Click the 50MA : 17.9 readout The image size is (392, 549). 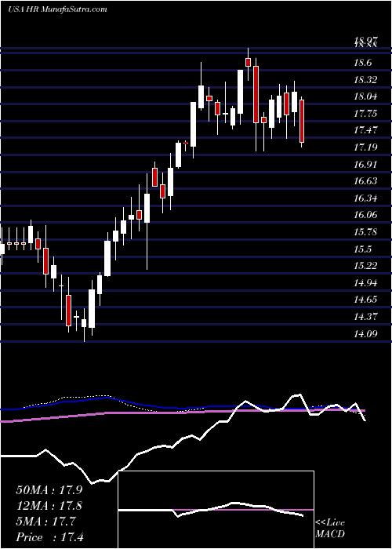(x=51, y=490)
